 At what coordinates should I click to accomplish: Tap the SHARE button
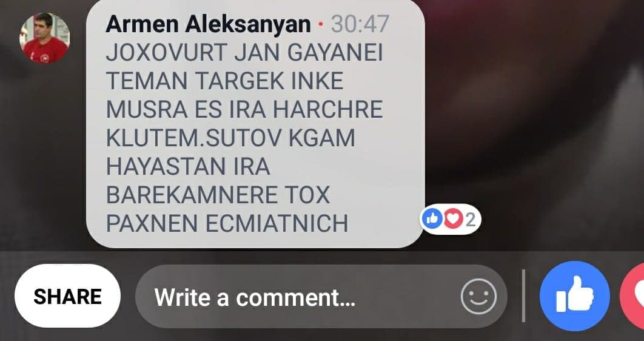[67, 296]
